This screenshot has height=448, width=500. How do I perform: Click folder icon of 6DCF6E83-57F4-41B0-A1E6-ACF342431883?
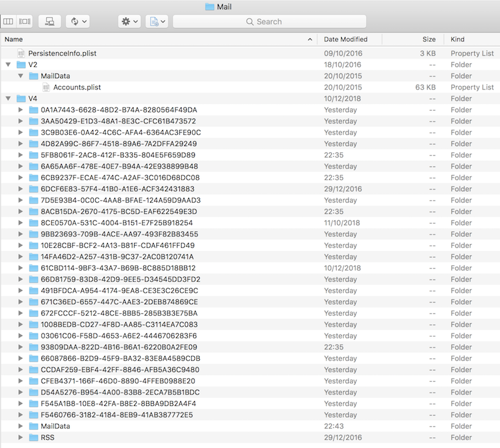click(x=34, y=189)
